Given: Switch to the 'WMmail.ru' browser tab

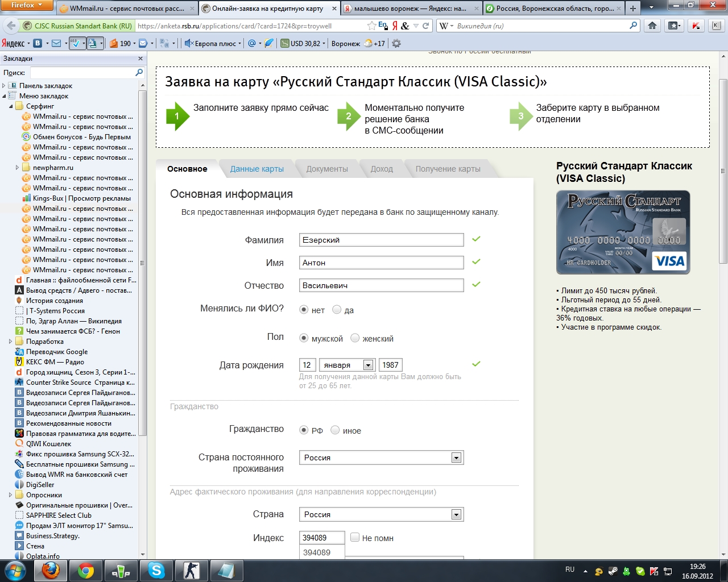Looking at the screenshot, I should tap(127, 9).
